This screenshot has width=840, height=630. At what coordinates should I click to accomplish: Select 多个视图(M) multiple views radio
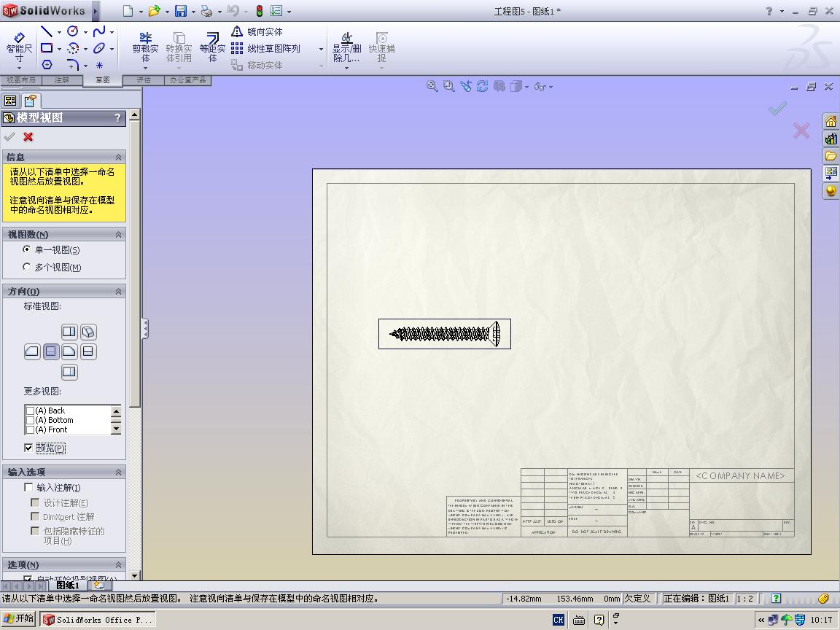pyautogui.click(x=27, y=266)
